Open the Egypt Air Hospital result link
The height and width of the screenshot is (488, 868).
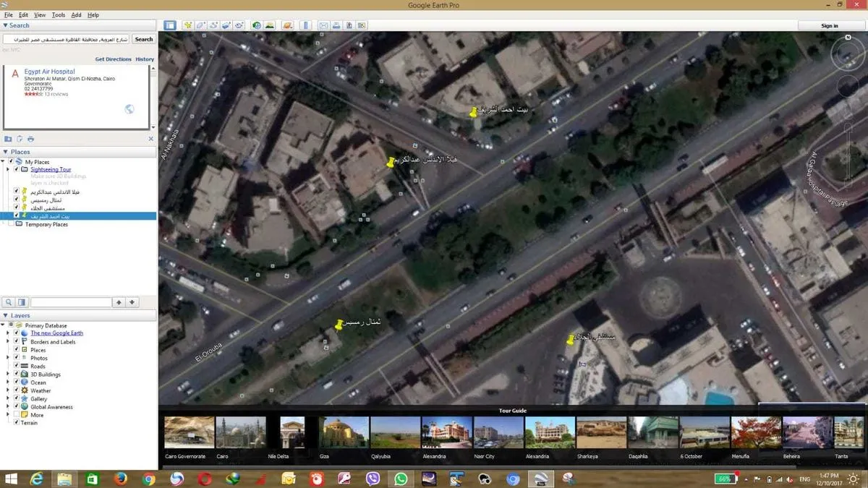pos(50,72)
